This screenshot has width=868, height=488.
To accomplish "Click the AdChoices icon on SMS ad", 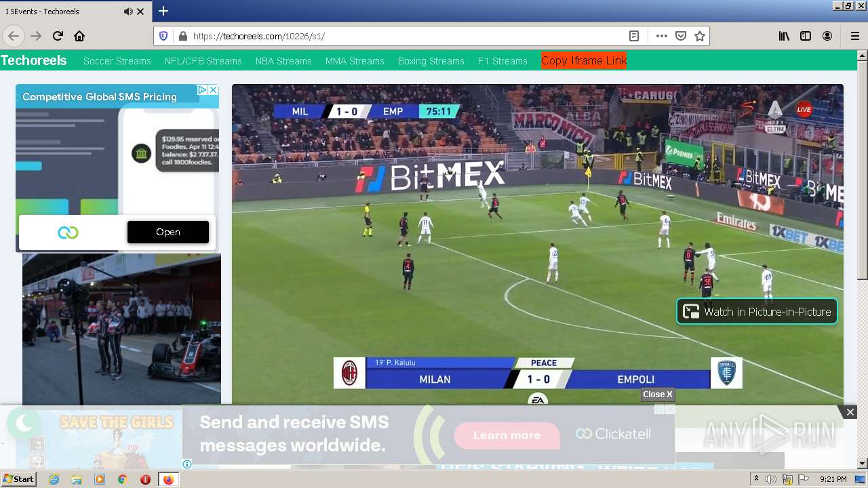I will (x=202, y=89).
